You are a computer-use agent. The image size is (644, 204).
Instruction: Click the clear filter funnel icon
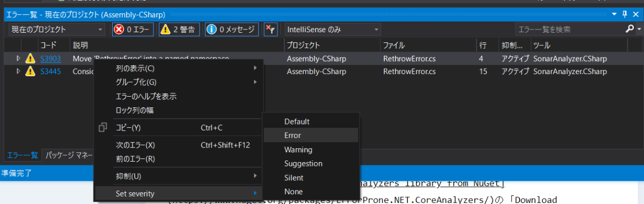coord(271,30)
